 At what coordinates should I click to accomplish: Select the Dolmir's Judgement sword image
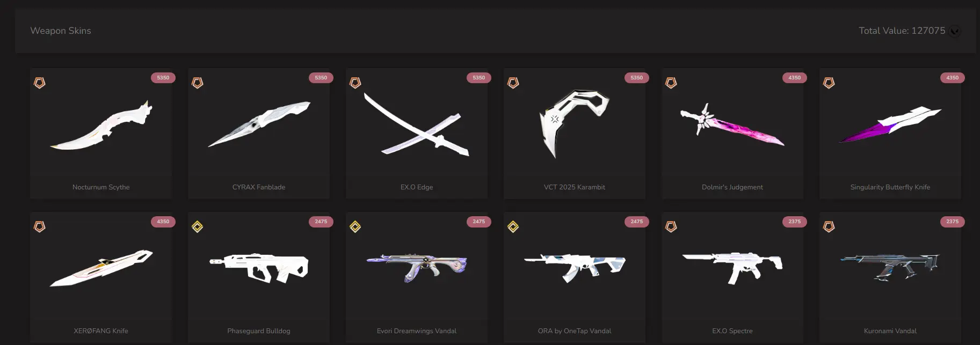click(732, 126)
